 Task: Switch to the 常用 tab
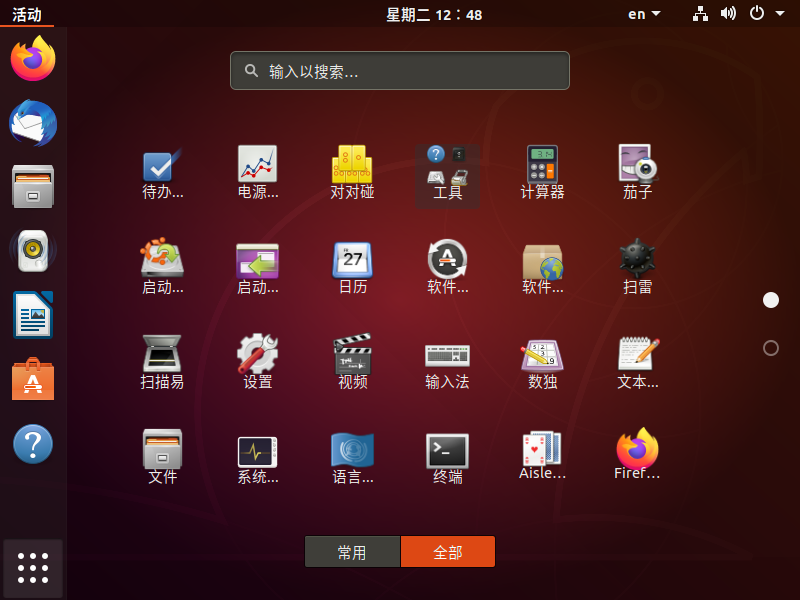(352, 551)
